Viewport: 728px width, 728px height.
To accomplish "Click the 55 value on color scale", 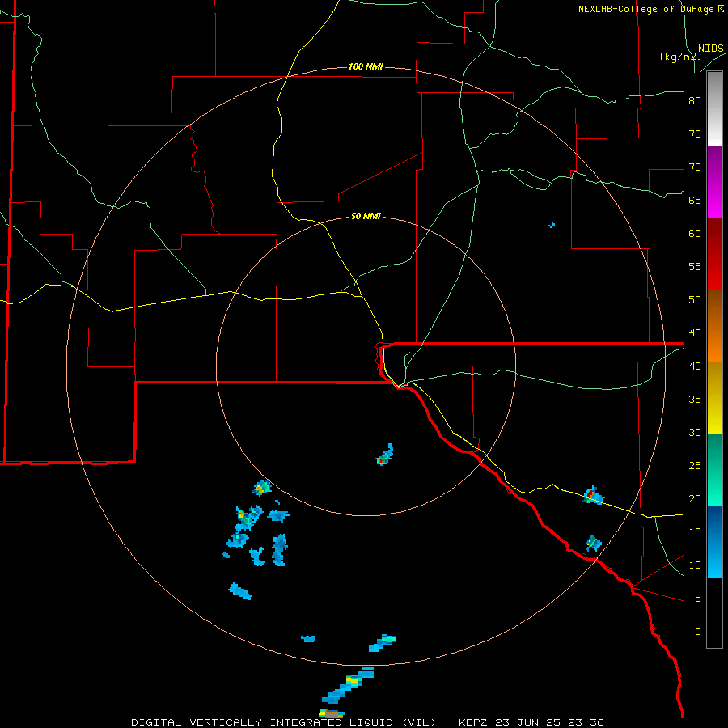I will pos(695,266).
